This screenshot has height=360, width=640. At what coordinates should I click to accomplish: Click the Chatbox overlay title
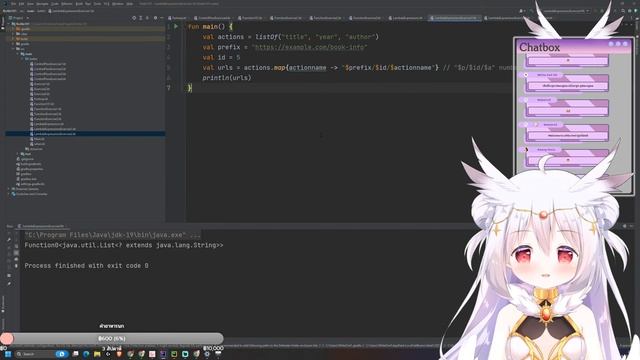539,47
